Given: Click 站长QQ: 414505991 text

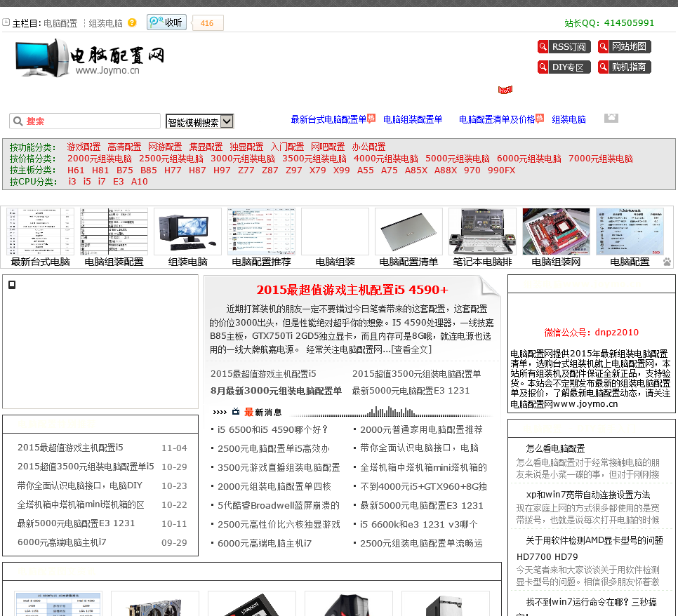Looking at the screenshot, I should point(609,23).
